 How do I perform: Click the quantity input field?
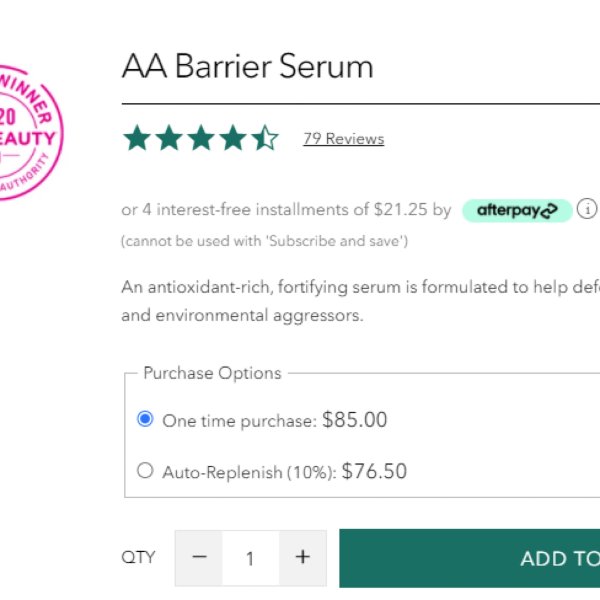251,558
